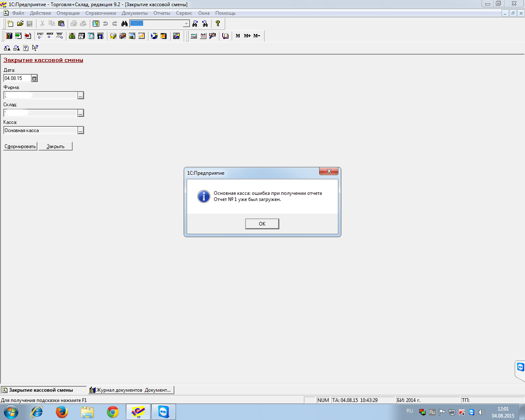Click the money bag toolbar icon
The image size is (525, 420).
tap(72, 36)
